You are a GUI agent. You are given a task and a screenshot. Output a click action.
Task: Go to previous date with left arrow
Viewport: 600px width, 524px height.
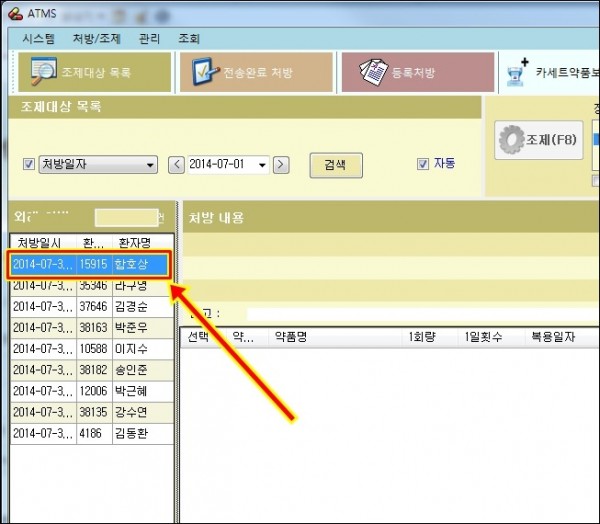click(177, 165)
